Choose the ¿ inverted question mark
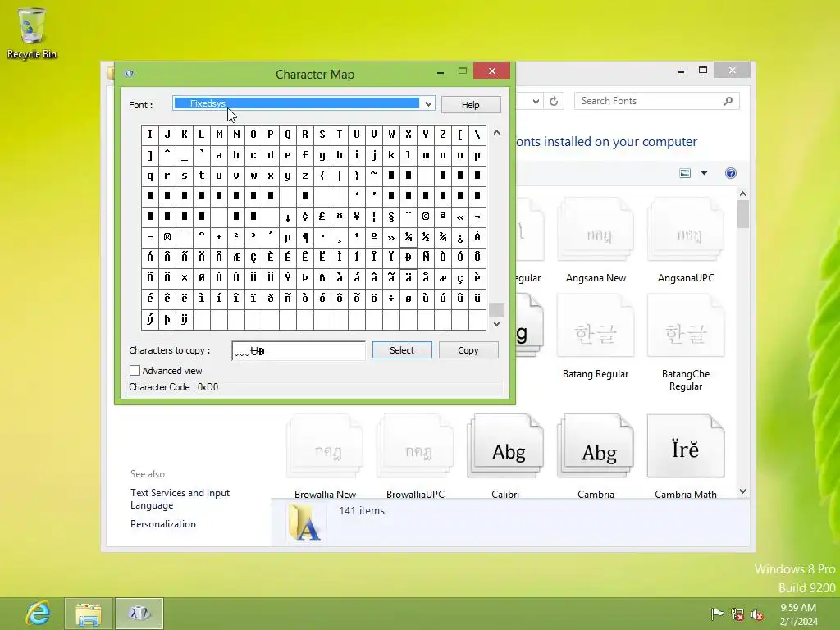 click(459, 237)
